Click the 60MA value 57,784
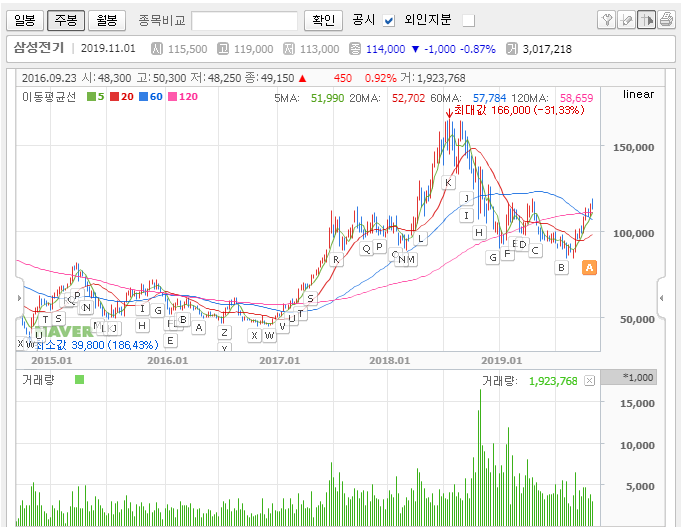The height and width of the screenshot is (527, 682). click(x=489, y=98)
